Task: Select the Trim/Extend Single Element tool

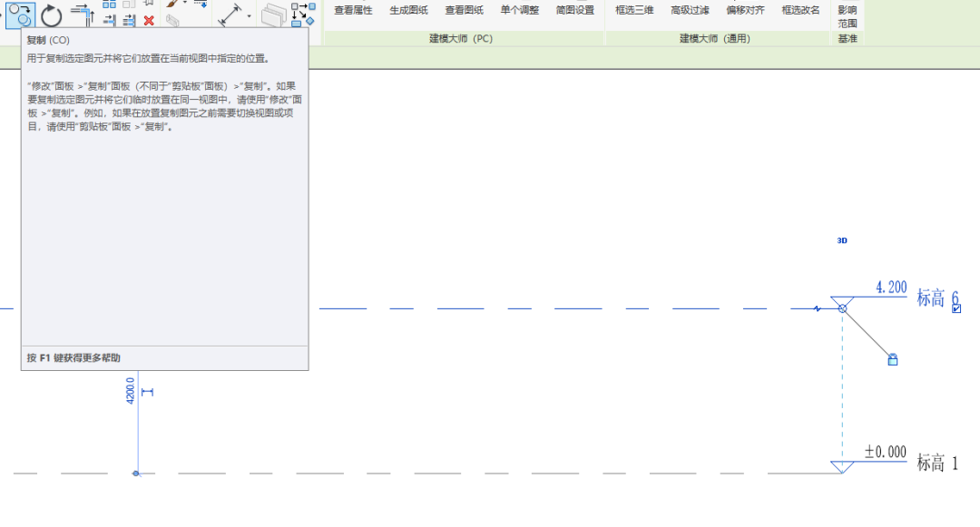Action: (110, 21)
